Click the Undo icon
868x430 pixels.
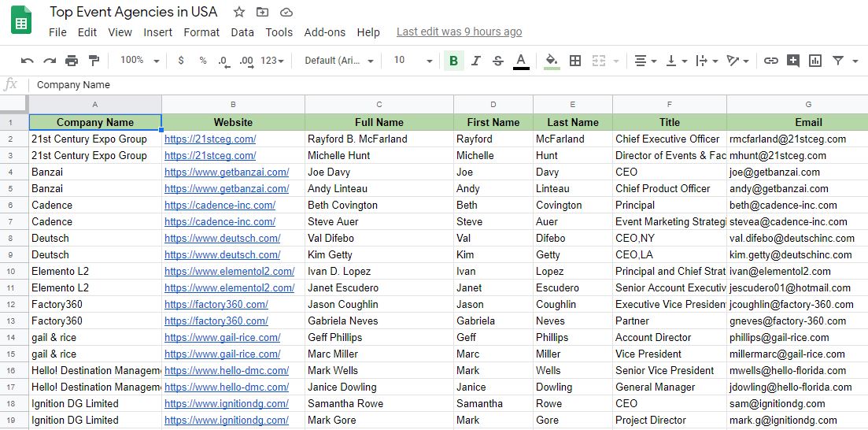click(28, 61)
